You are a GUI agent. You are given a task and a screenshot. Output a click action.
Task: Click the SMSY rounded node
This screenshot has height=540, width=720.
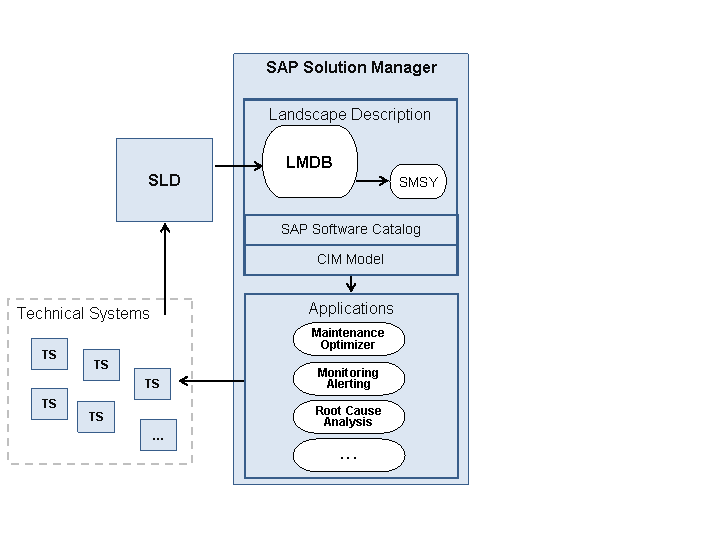[x=418, y=182]
